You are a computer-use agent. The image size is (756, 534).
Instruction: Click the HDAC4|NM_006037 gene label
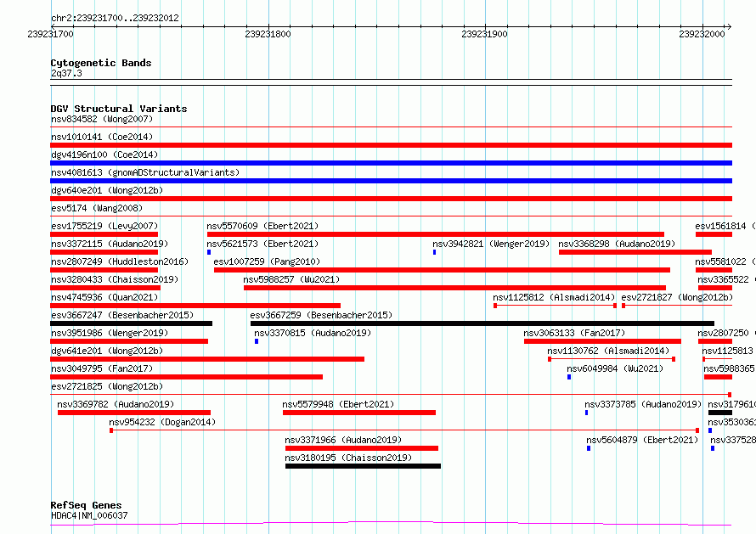pyautogui.click(x=89, y=515)
